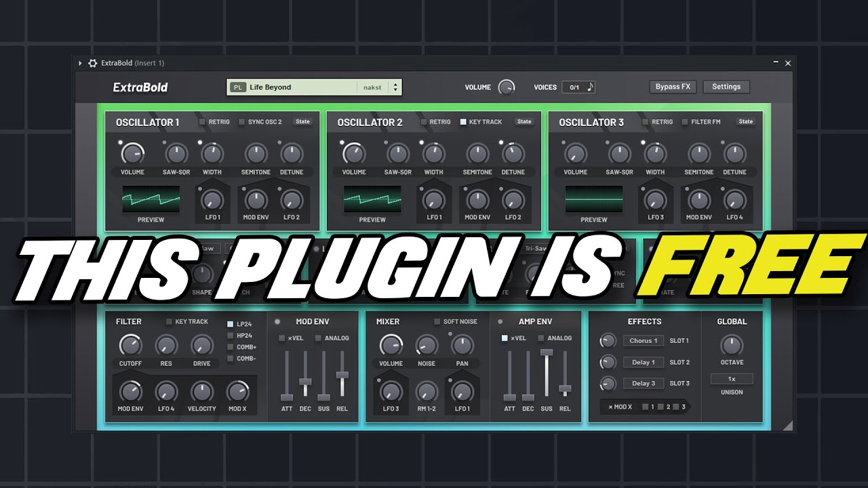Toggle MOD X slot 2 checkbox
The image size is (868, 488).
tap(661, 407)
